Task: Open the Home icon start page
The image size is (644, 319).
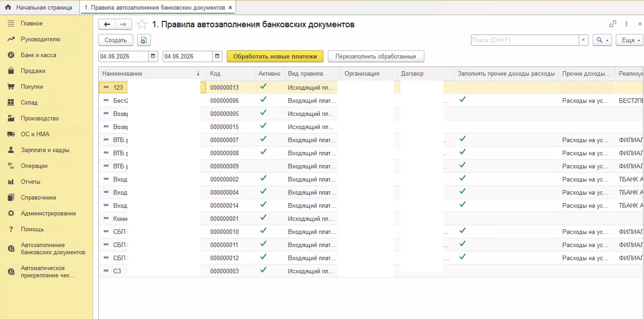Action: (8, 7)
